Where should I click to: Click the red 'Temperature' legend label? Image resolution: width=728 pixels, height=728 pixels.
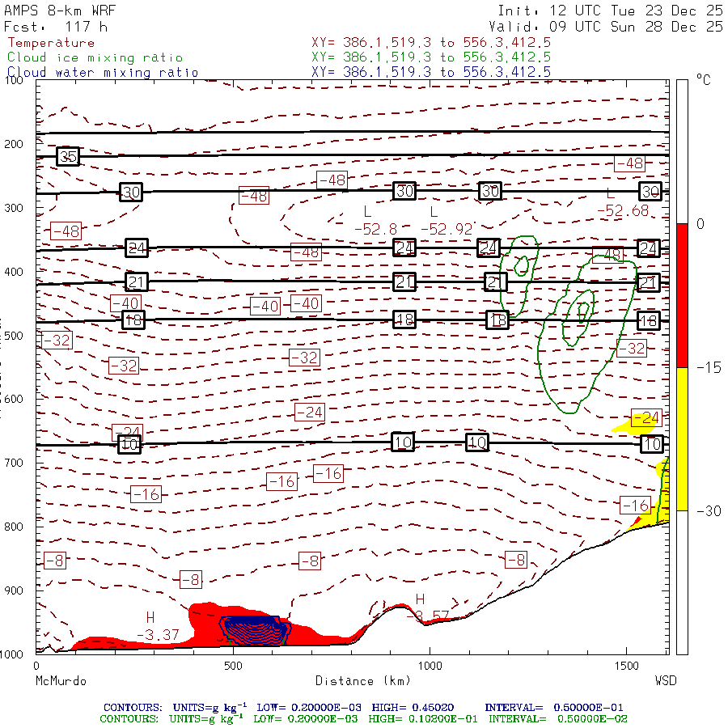tap(51, 43)
